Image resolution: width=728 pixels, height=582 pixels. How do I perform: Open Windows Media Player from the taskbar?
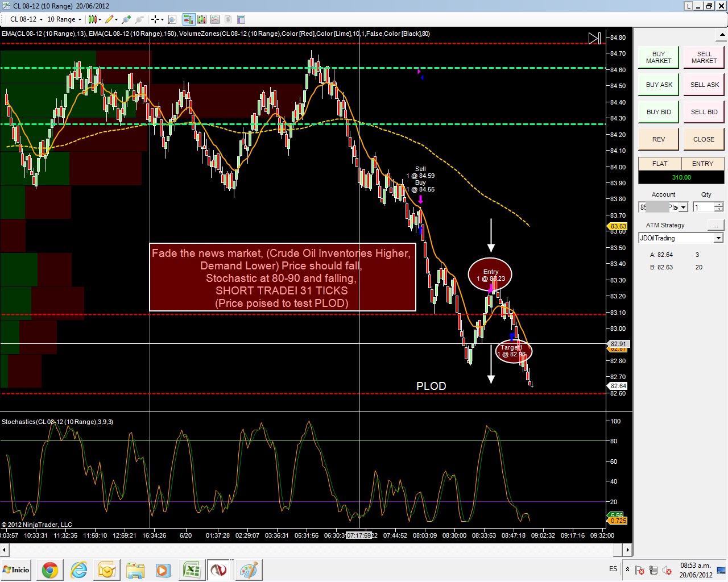(x=163, y=570)
